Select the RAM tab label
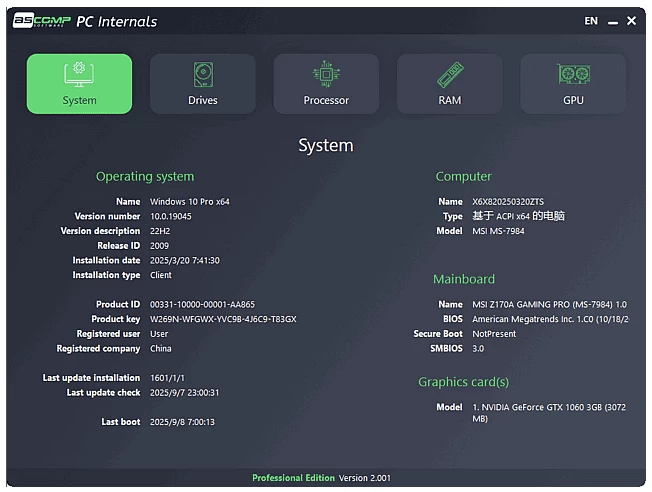Image resolution: width=652 pixels, height=492 pixels. (449, 100)
